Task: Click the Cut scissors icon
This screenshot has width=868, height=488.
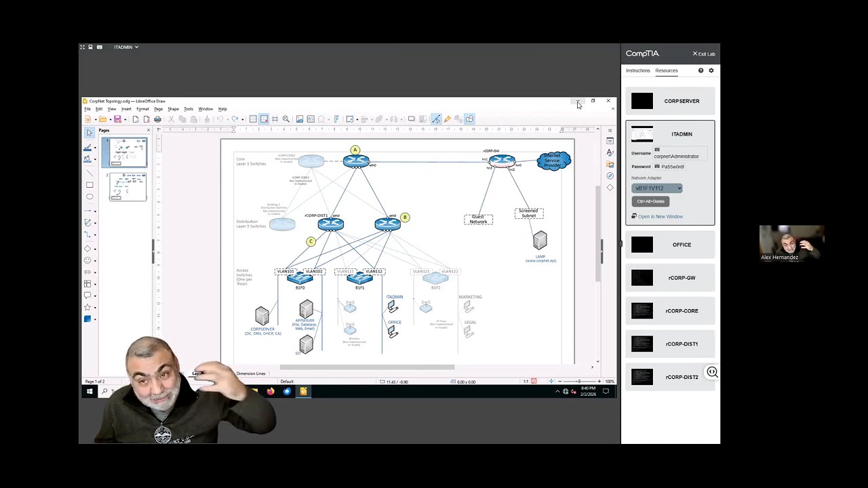Action: (x=172, y=119)
